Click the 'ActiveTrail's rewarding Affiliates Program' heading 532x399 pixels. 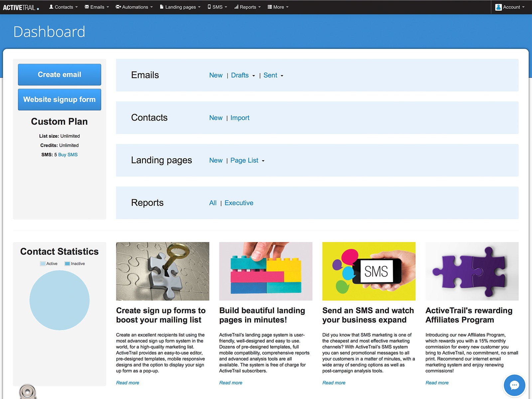click(x=469, y=315)
